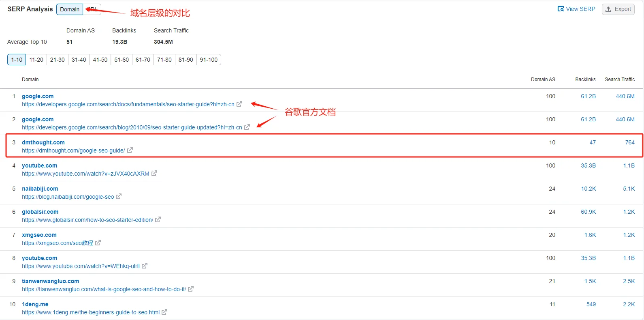Open external link icon beside globalsir how-to-seo-starter-edition
Screen dimensions: 644x320
158,220
